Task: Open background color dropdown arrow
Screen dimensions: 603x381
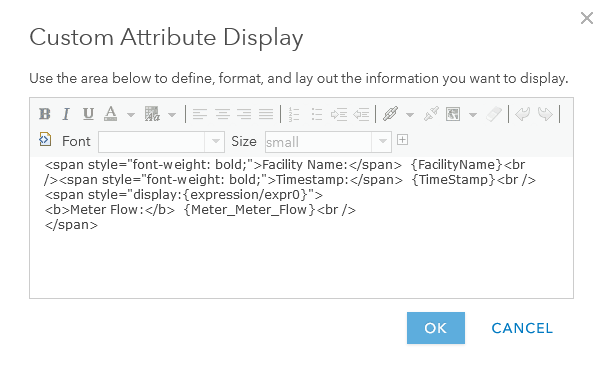Action: [x=172, y=115]
